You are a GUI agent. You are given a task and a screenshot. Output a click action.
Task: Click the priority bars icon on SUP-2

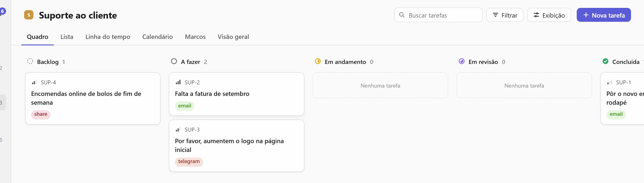(x=178, y=82)
